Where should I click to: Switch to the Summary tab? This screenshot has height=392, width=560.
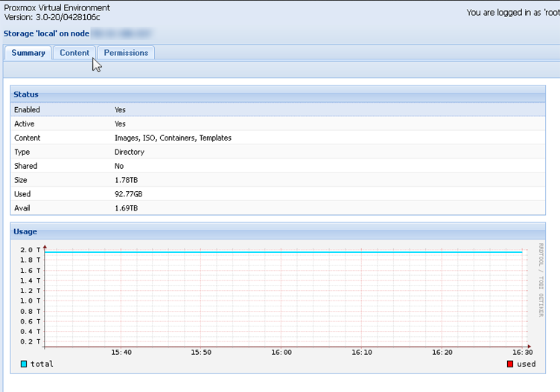(x=28, y=53)
